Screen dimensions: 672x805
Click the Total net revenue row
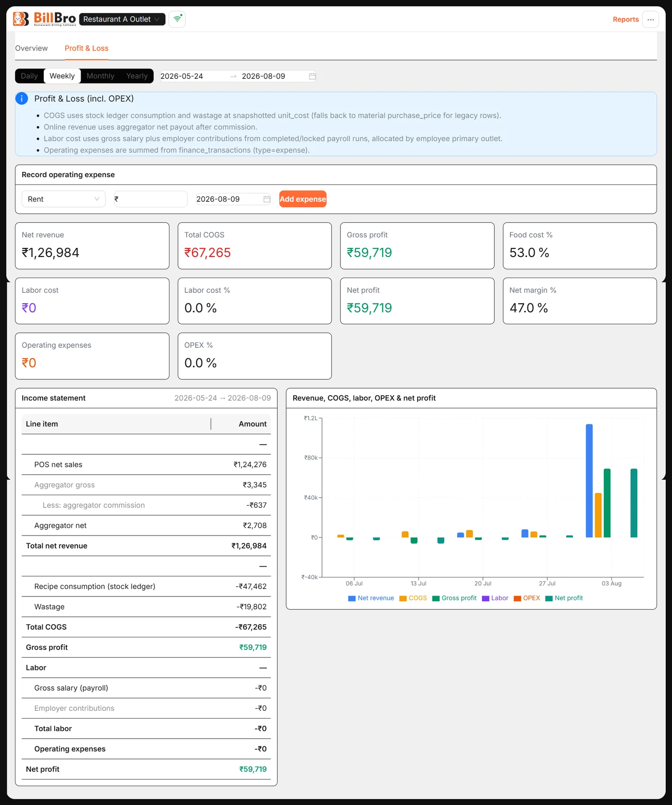pyautogui.click(x=146, y=546)
